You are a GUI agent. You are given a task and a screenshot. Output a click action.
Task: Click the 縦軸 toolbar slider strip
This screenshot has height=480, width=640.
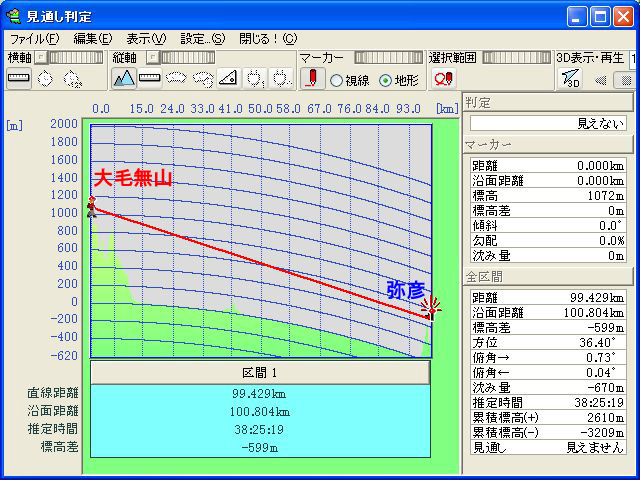[188, 58]
